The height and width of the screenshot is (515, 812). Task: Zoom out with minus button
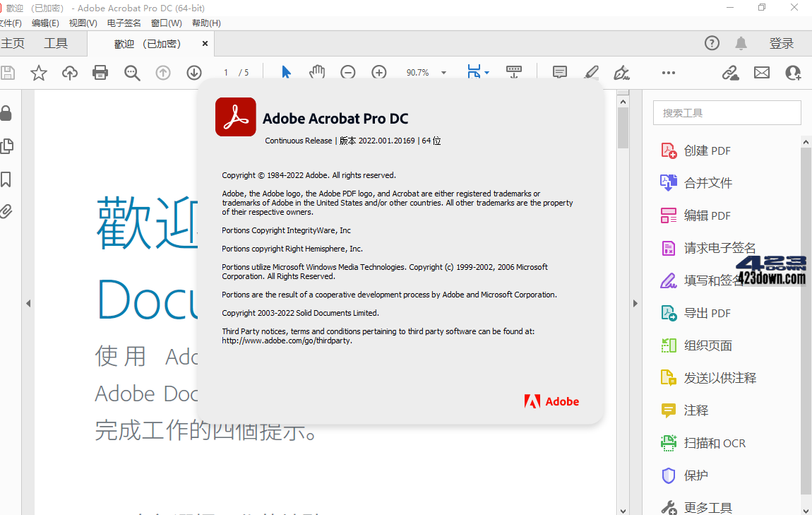[348, 73]
